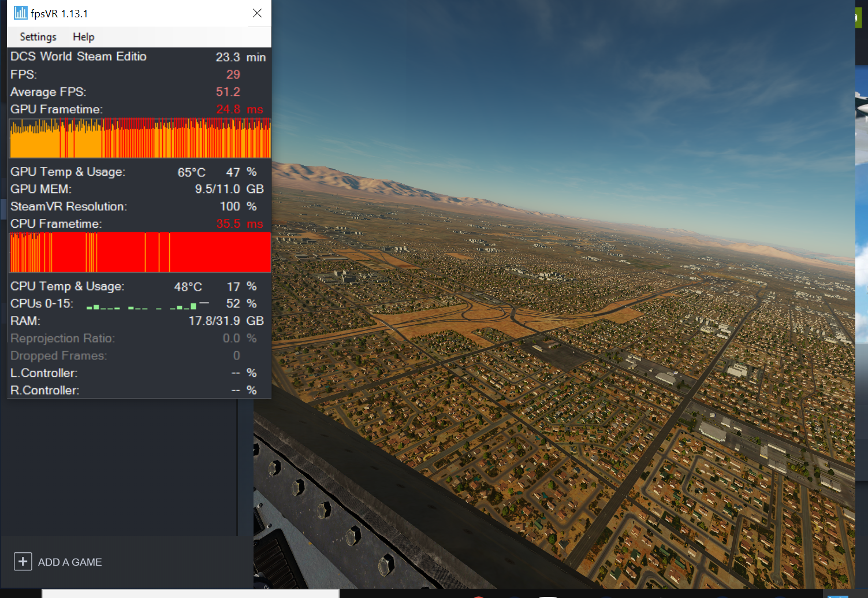This screenshot has width=868, height=598.
Task: Click the RAM 17.8/31.9 GB value
Action: click(226, 321)
